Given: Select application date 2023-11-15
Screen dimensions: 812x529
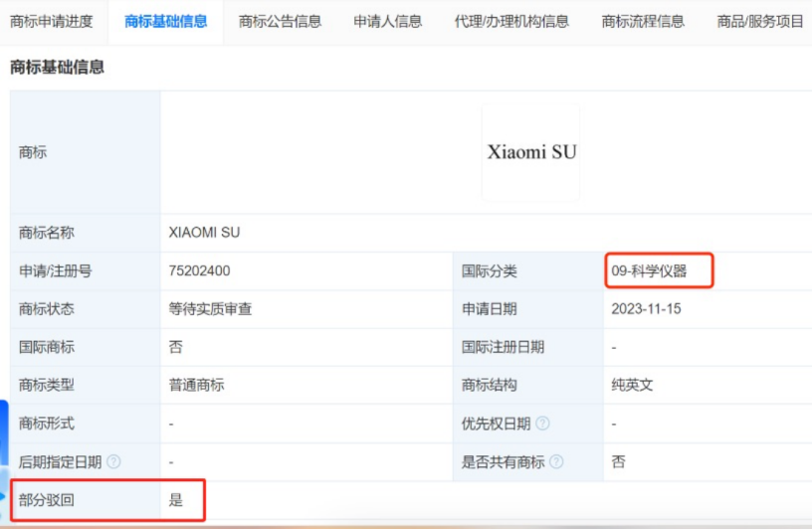Looking at the screenshot, I should pyautogui.click(x=646, y=309).
